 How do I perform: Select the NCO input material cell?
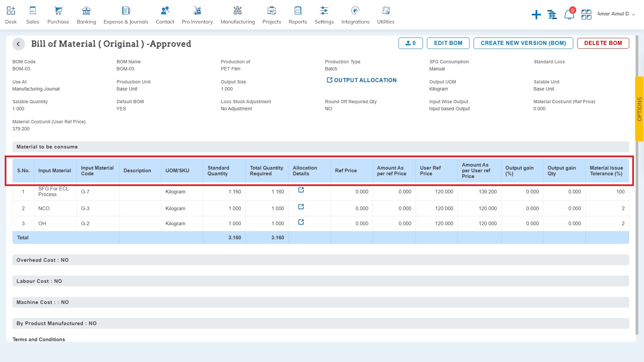tap(55, 208)
